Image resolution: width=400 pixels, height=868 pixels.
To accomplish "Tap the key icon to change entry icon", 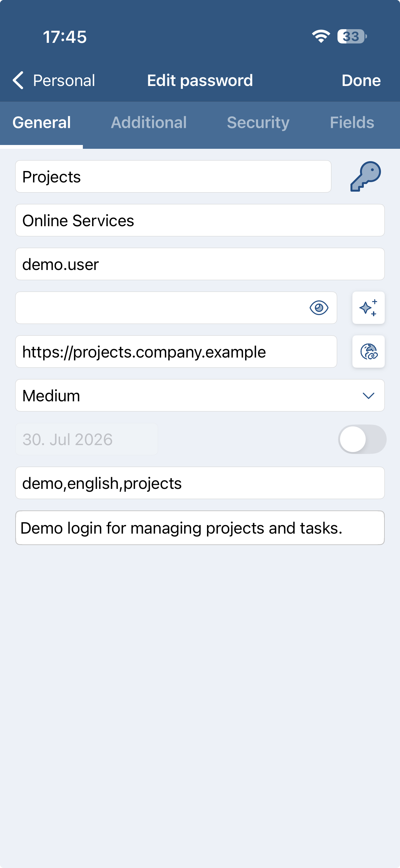I will [x=366, y=176].
